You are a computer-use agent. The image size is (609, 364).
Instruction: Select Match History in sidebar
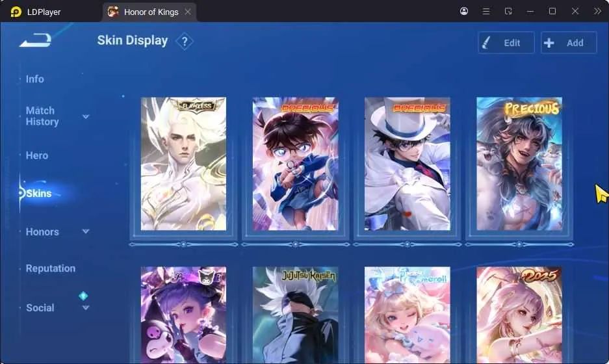pyautogui.click(x=42, y=116)
